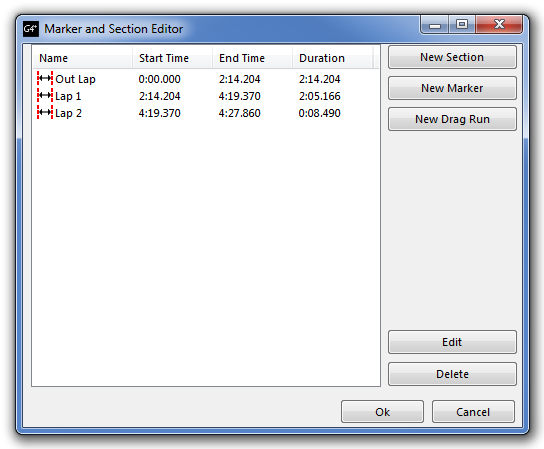This screenshot has height=449, width=544.
Task: Click end time 4:27.860
Action: [239, 113]
